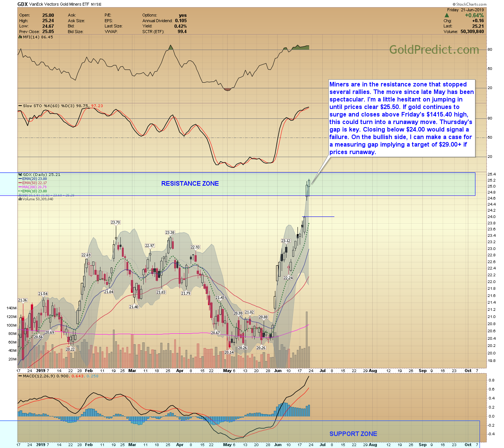The width and height of the screenshot is (504, 448).
Task: Click the MFI(14) indicator legend icon
Action: tap(20, 37)
